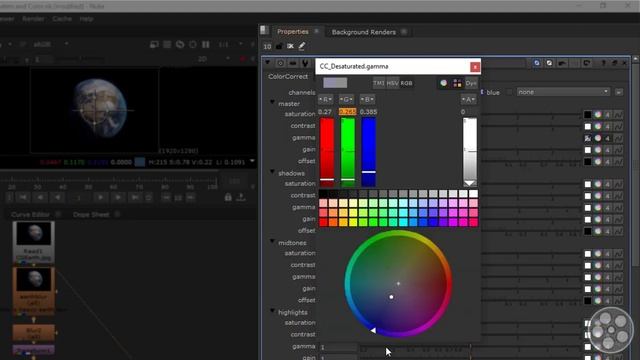Click the timeline lock icon

click(x=228, y=198)
